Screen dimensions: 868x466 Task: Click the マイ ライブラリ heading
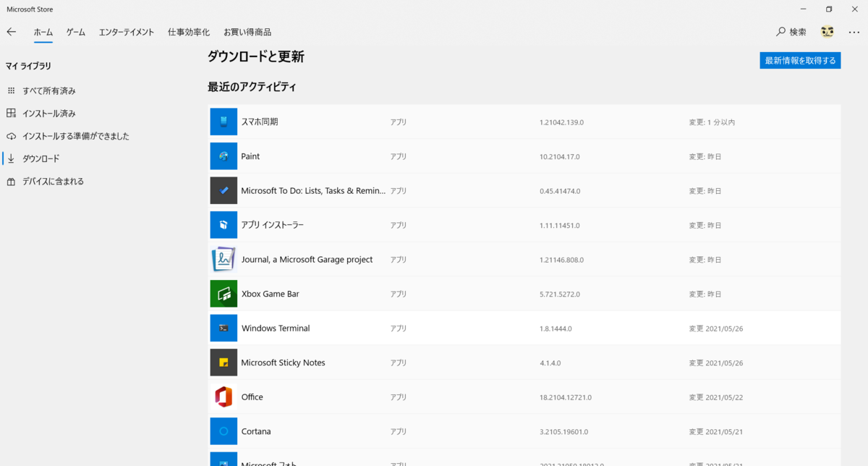point(29,66)
